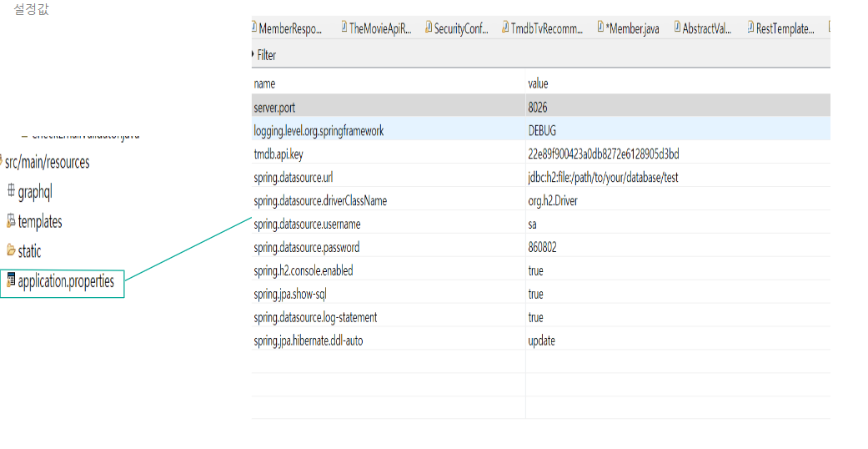Click the application.properties file icon
The width and height of the screenshot is (868, 449).
(x=11, y=280)
